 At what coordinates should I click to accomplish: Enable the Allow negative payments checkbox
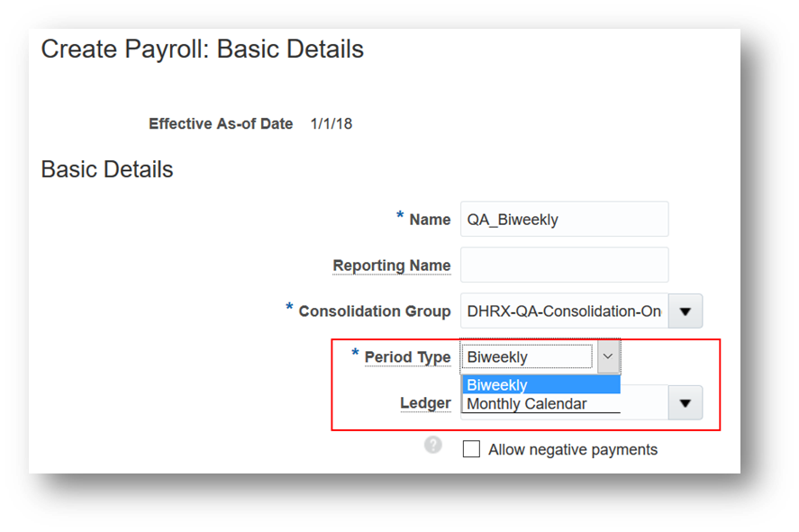[x=471, y=449]
